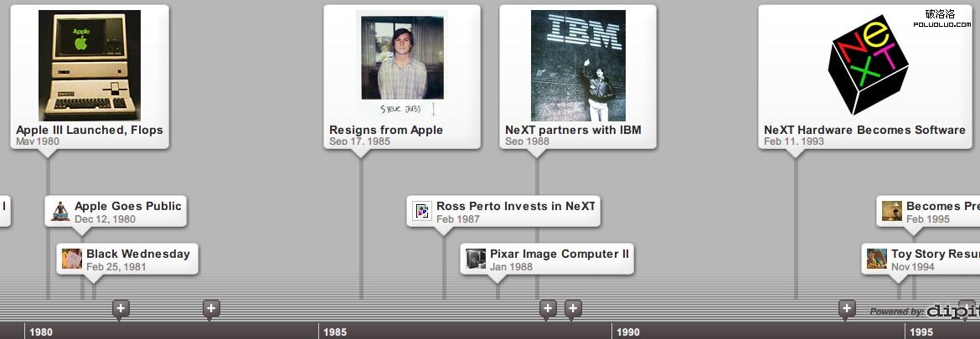This screenshot has height=339, width=980.
Task: Expand the second plus marker after 1980
Action: coord(211,310)
